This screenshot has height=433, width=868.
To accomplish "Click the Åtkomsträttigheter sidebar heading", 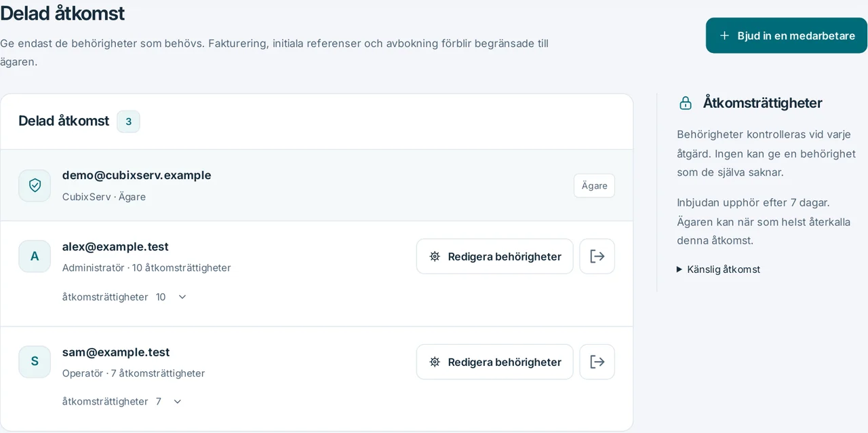I will click(762, 103).
